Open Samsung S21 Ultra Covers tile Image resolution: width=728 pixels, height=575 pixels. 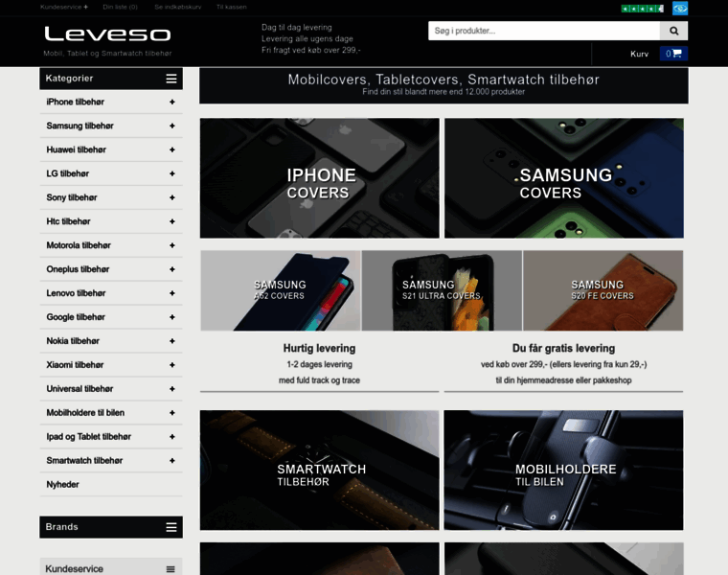point(442,290)
